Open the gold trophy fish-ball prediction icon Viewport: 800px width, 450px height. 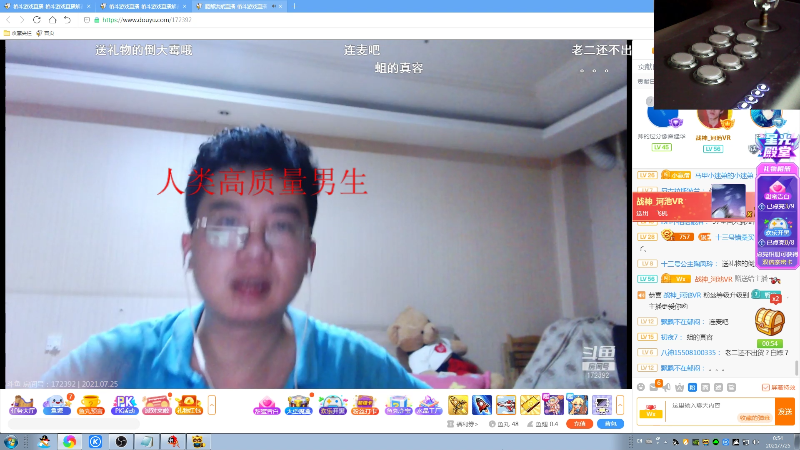(x=90, y=405)
